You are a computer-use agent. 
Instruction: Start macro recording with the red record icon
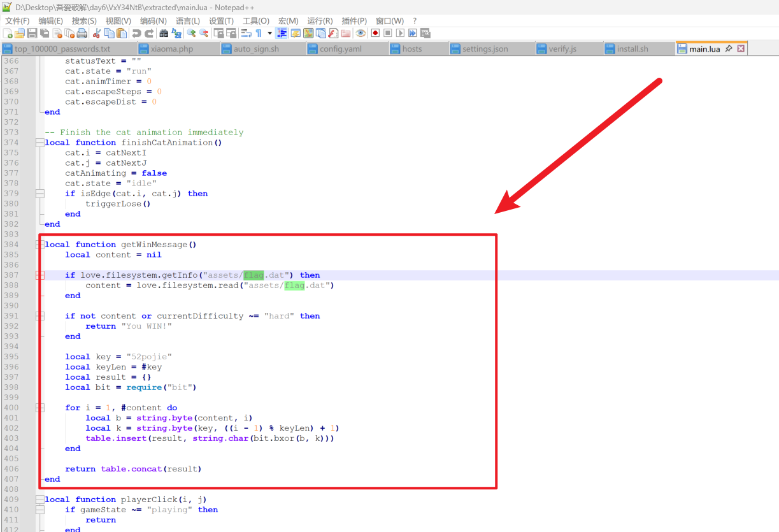(375, 33)
